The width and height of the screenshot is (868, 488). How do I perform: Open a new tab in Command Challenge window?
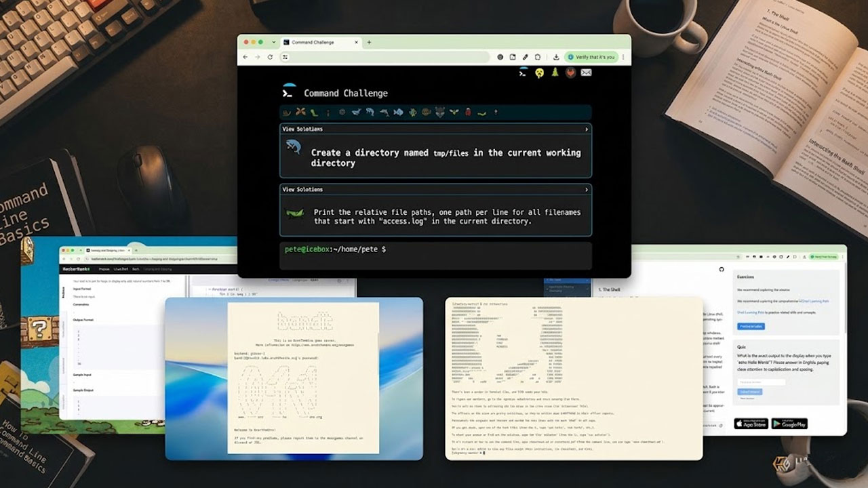(x=369, y=42)
